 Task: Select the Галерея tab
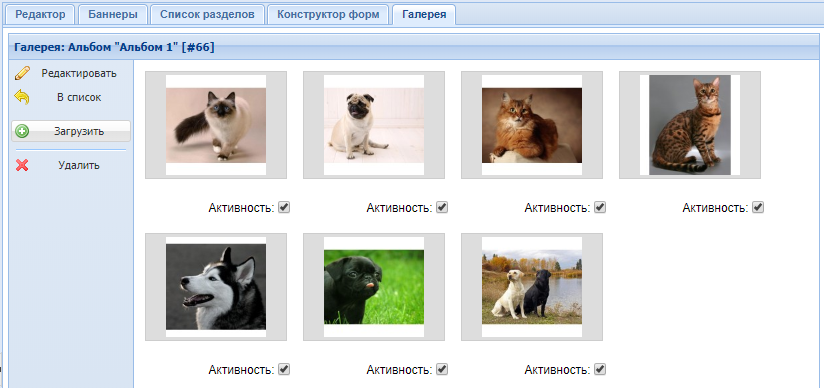click(x=424, y=14)
